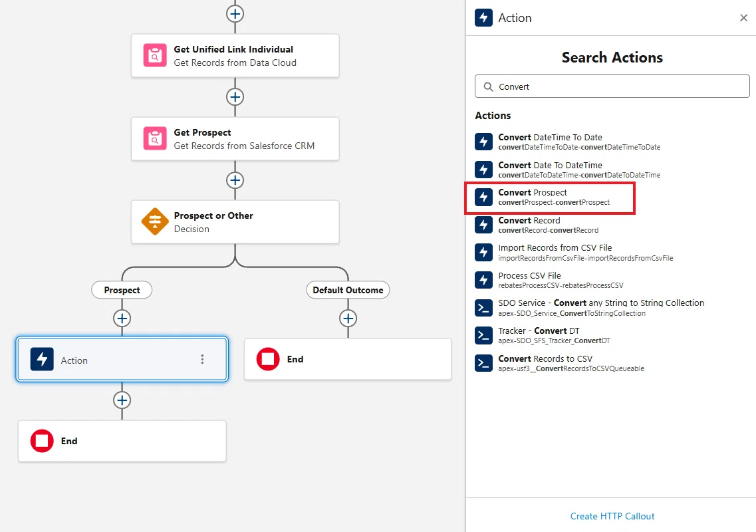Viewport: 756px width, 532px height.
Task: Choose the Convert DateTime To Date action
Action: click(612, 142)
